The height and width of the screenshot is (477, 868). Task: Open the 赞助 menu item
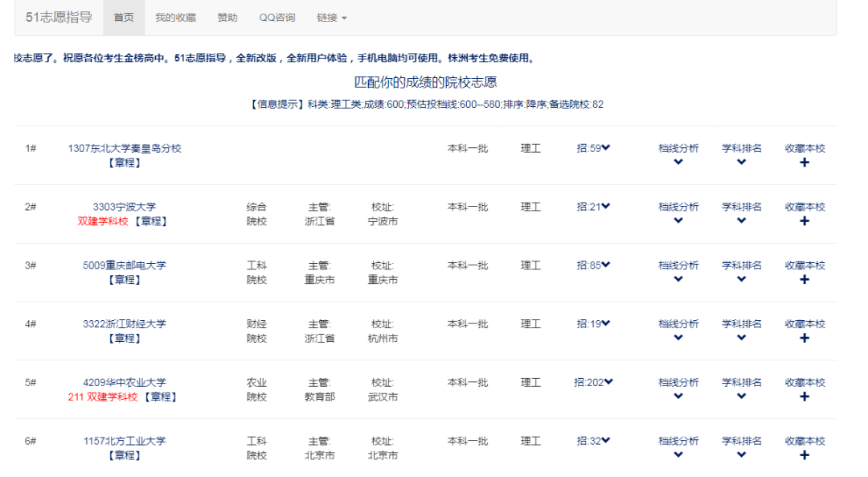click(x=227, y=18)
